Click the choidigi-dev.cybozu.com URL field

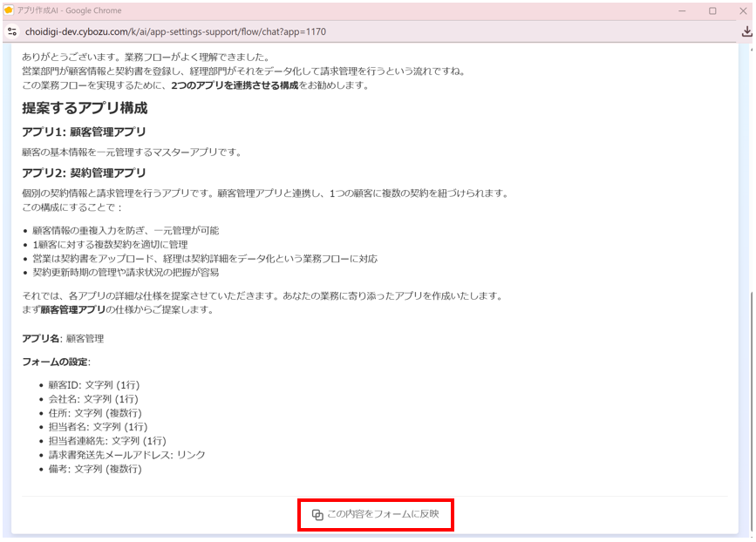coord(174,31)
